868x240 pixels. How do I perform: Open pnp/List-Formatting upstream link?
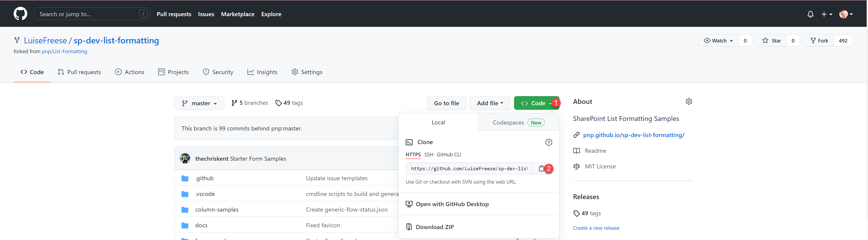(64, 52)
